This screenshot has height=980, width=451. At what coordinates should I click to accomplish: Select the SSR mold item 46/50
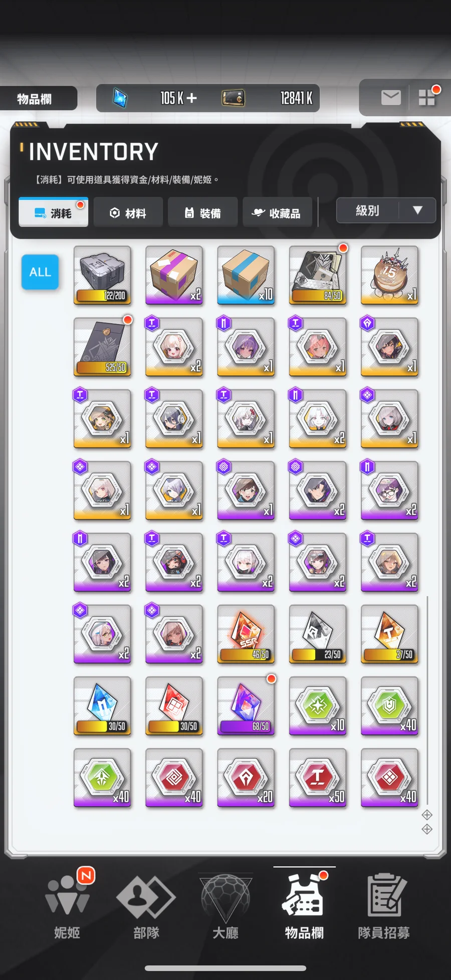click(246, 634)
